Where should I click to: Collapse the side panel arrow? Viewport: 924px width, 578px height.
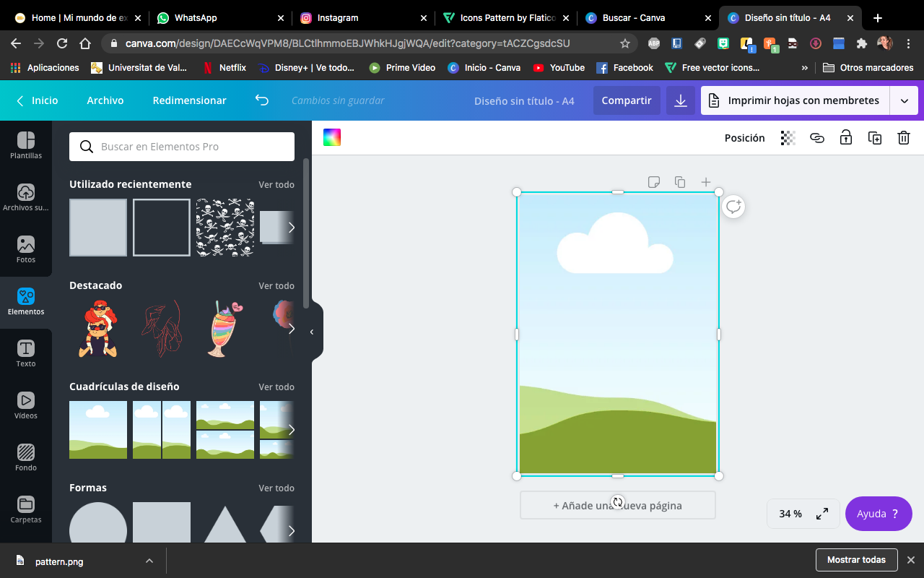click(312, 332)
